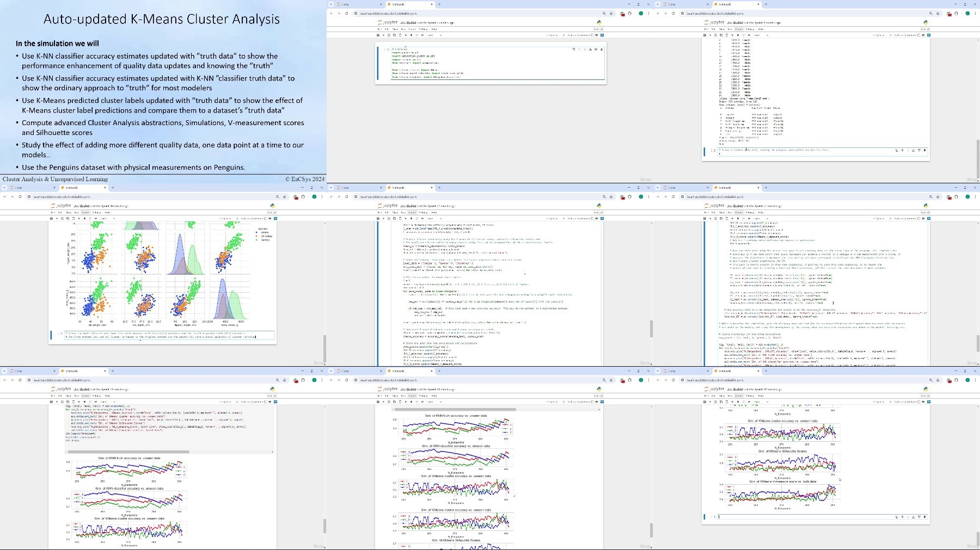
Task: Click the Jupyter logo in the Silhouette Scores chart window
Action: coord(714,389)
